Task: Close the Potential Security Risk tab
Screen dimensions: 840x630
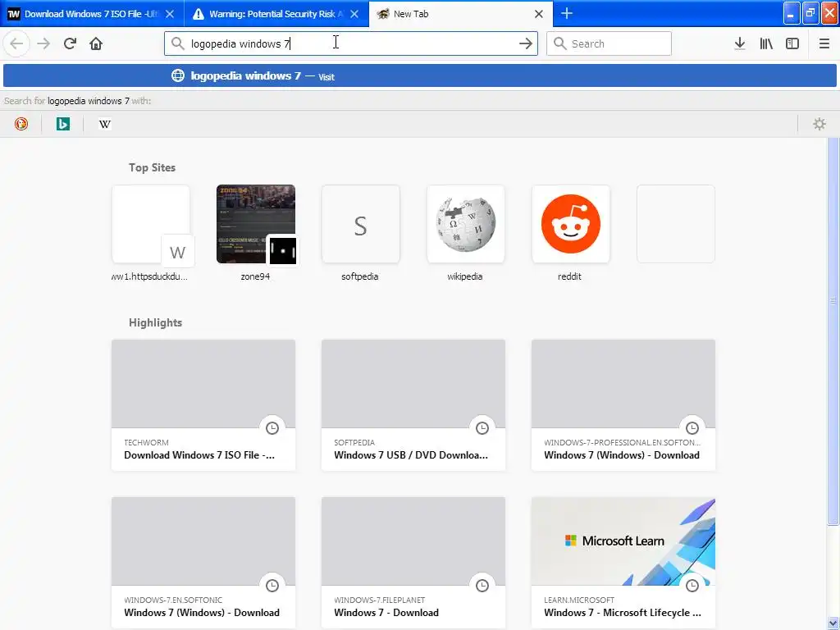Action: (x=354, y=14)
